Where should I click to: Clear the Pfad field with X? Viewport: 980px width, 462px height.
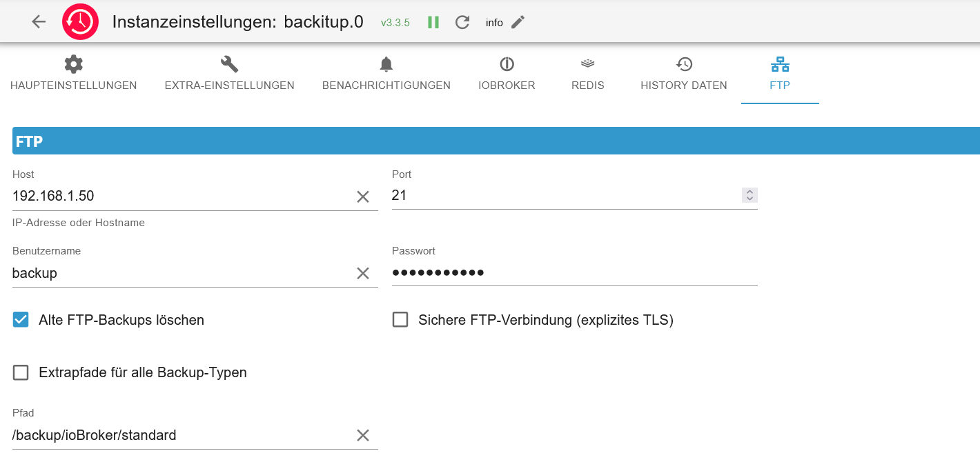363,435
